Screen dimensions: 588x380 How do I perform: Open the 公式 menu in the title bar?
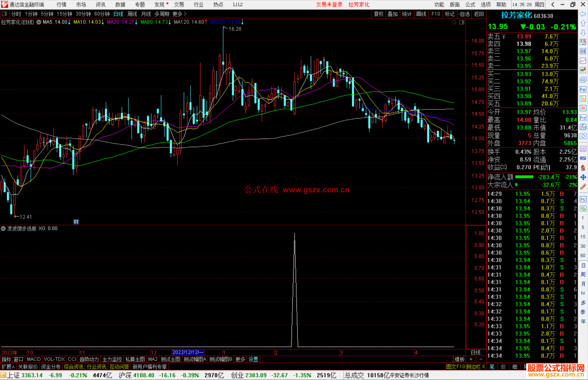[x=470, y=5]
